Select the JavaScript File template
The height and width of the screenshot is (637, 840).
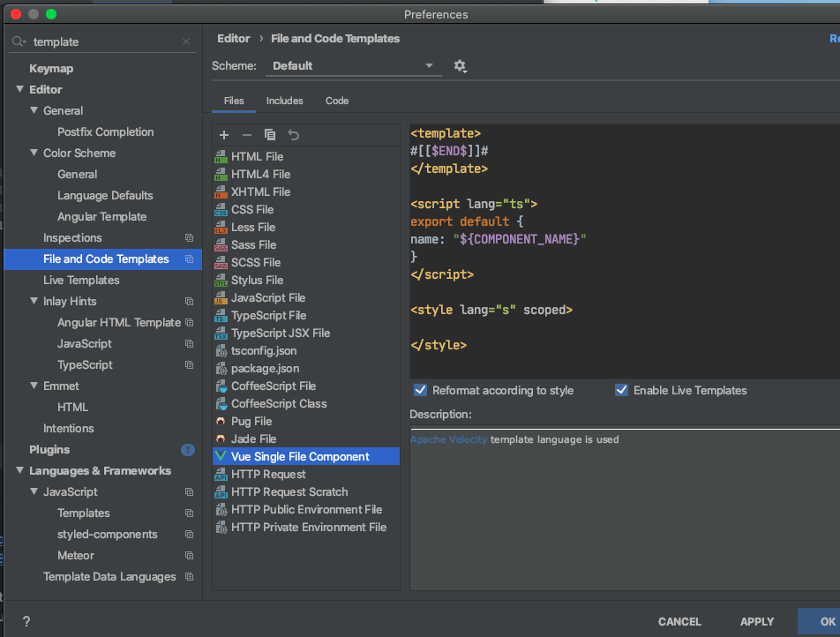tap(306, 298)
